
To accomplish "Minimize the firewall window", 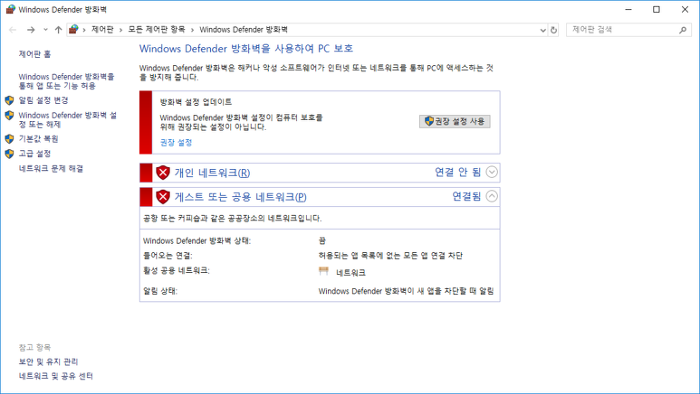I will (x=629, y=9).
